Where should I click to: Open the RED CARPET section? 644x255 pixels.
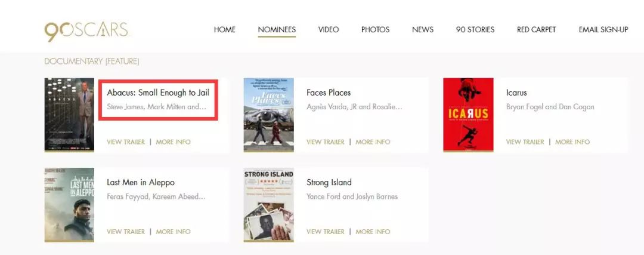pos(537,30)
